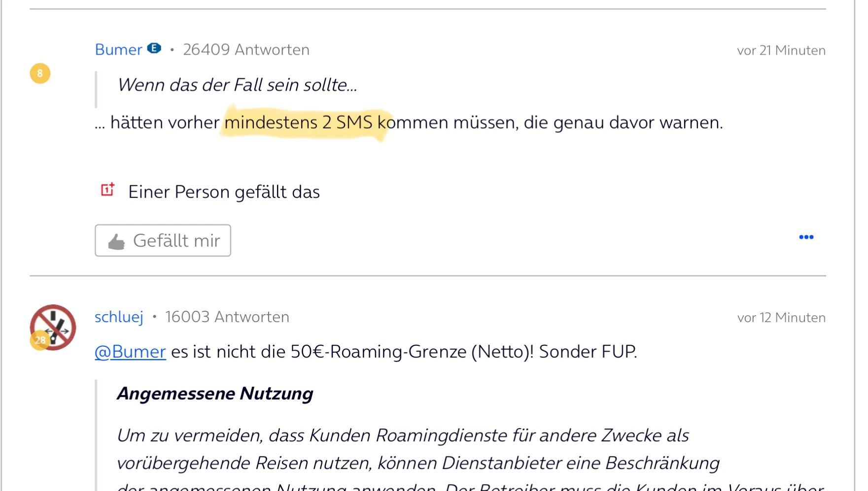Click the highlighted 'mindestens 2 SMS' text
The width and height of the screenshot is (868, 491).
(299, 123)
